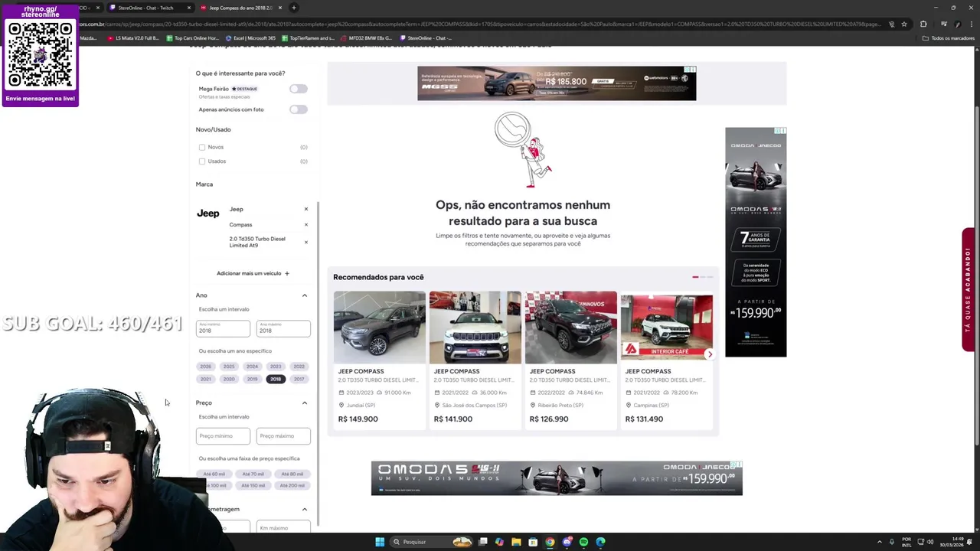980x551 pixels.
Task: Select year chip 2021
Action: click(x=205, y=380)
